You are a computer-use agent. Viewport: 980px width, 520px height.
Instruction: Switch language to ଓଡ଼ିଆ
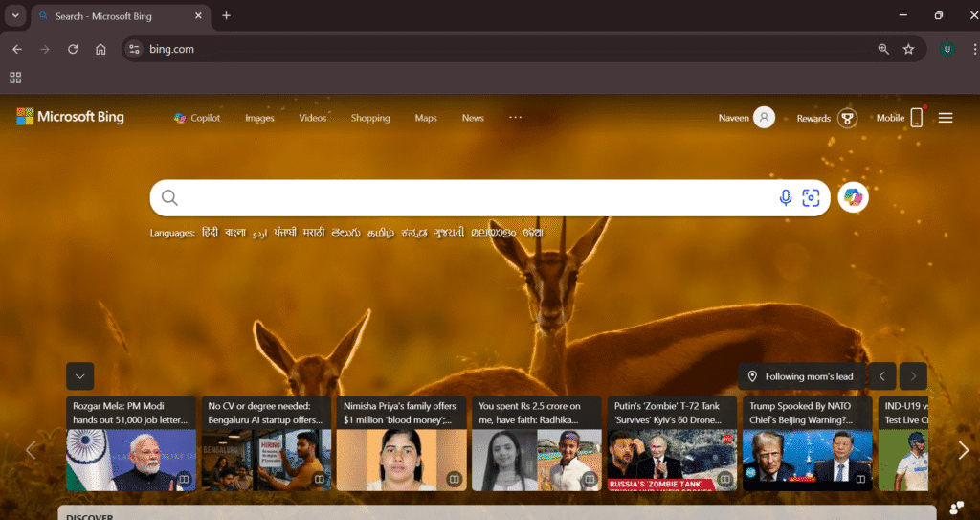point(532,232)
